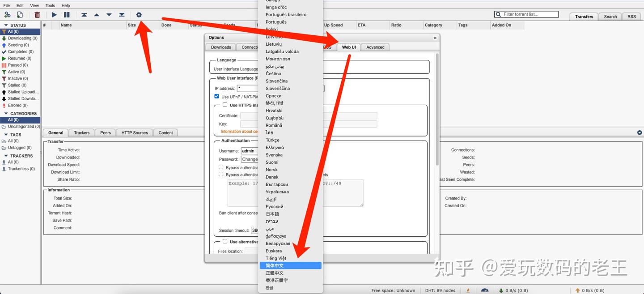This screenshot has height=294, width=644.
Task: Select Uncategorized (0) category filter
Action: click(x=20, y=126)
